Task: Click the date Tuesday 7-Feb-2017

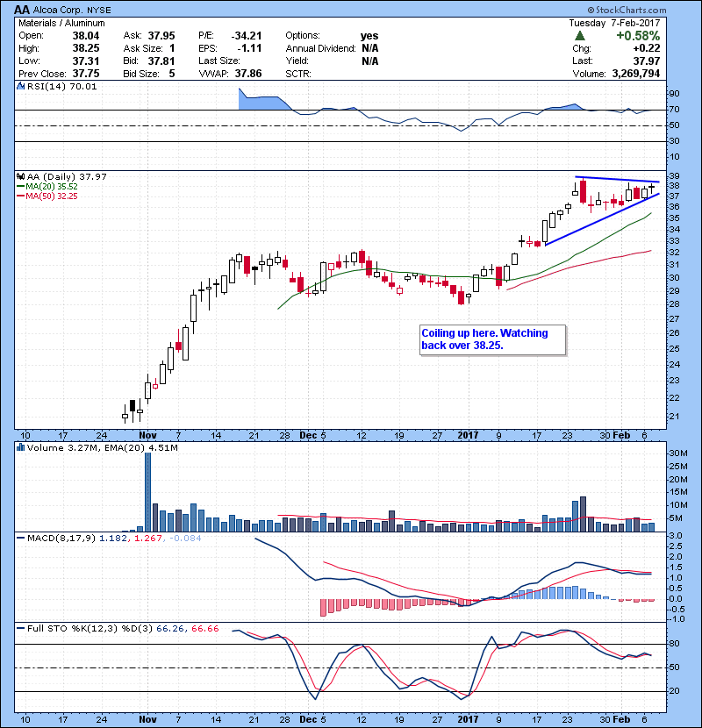Action: pos(614,23)
